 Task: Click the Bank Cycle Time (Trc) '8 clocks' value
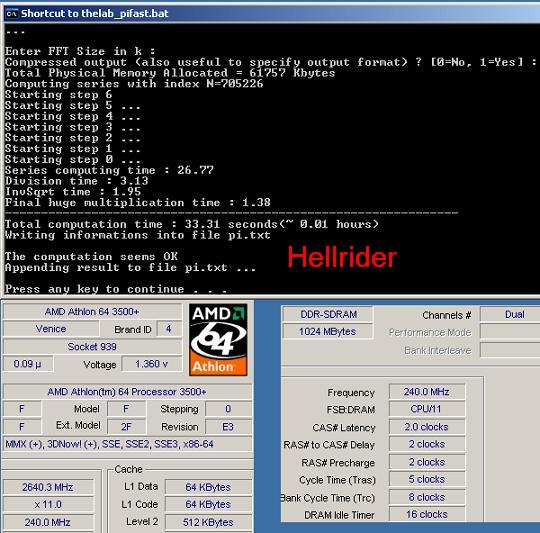pyautogui.click(x=427, y=497)
